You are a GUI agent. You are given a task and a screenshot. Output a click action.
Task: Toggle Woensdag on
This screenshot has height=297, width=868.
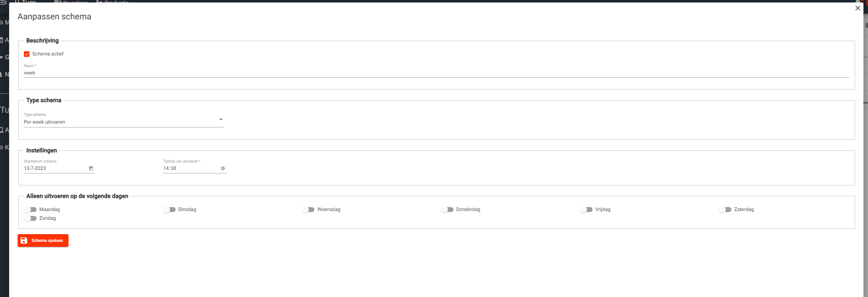pos(308,210)
